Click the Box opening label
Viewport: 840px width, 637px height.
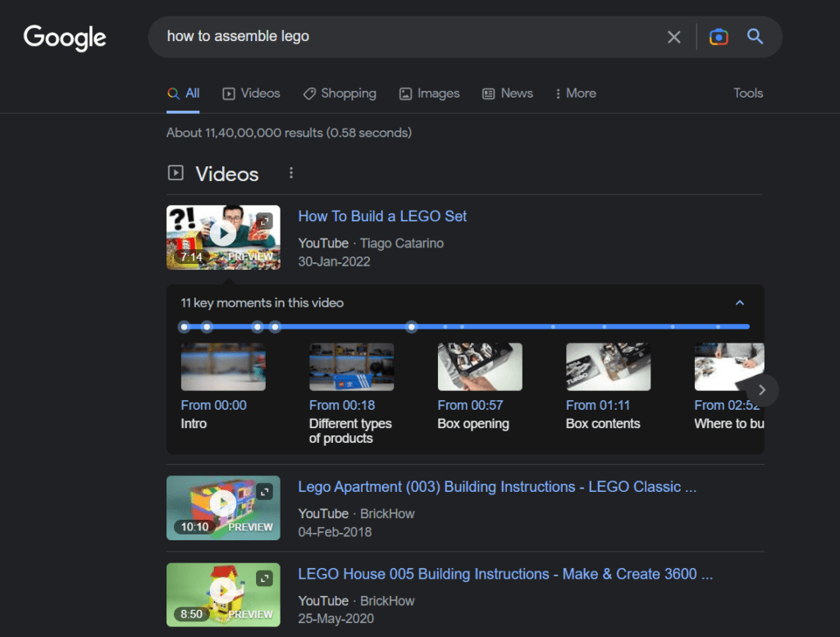(x=473, y=423)
